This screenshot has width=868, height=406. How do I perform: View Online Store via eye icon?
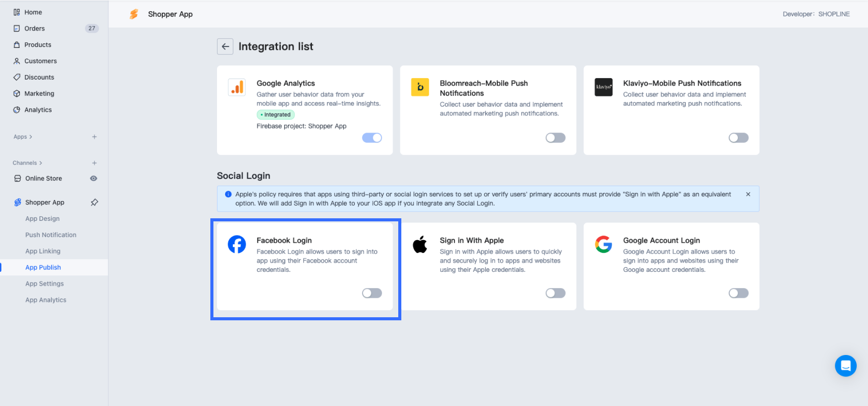coord(93,179)
